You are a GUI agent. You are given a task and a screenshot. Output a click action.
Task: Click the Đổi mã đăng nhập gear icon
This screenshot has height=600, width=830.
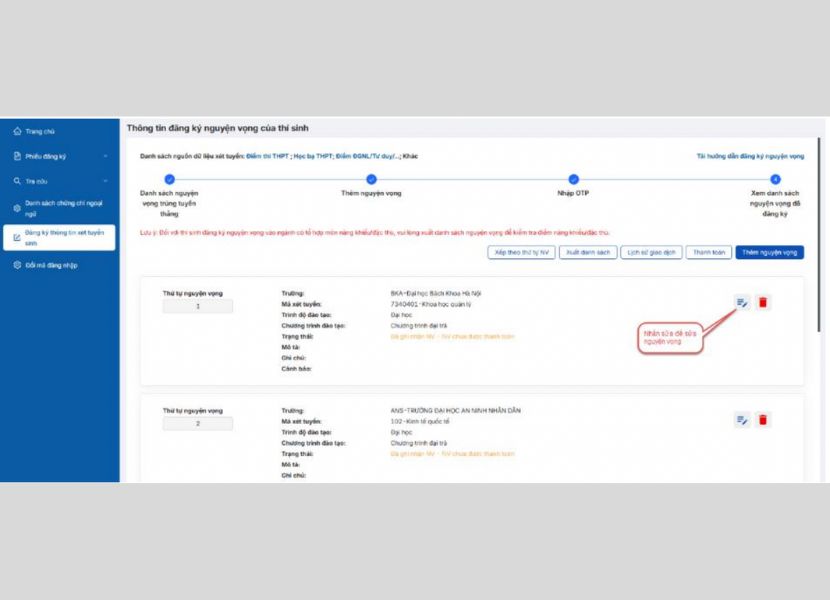(x=17, y=265)
